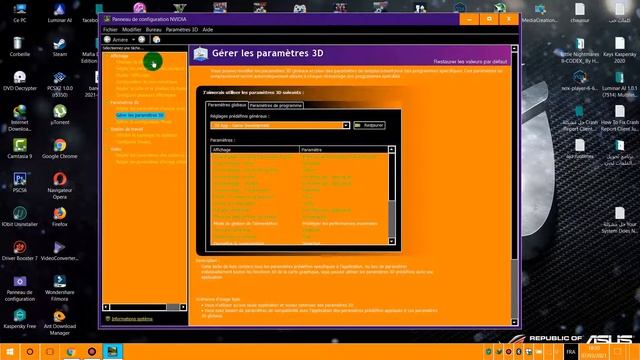Viewport: 640px width, 360px height.
Task: Open Panneau de configuration desktop icon
Action: (x=20, y=288)
